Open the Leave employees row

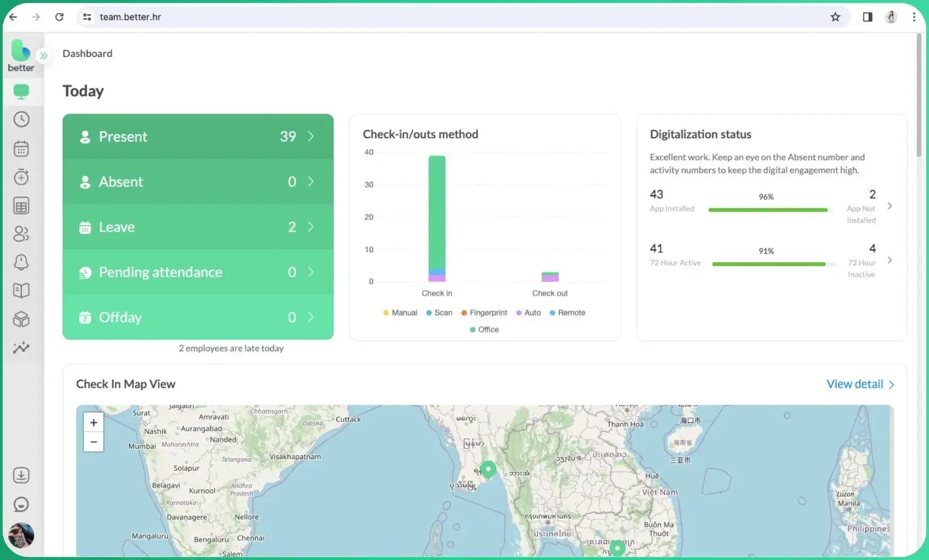point(198,227)
